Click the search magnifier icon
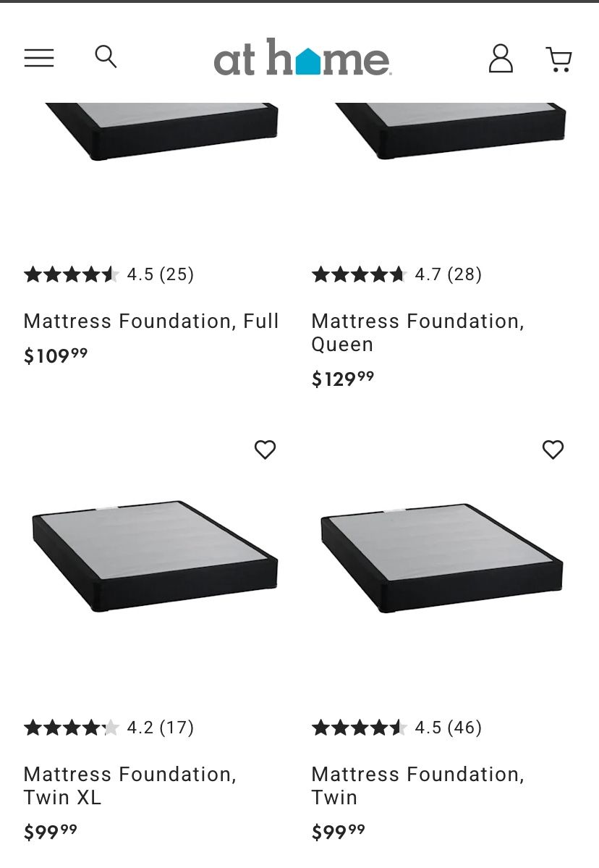 click(x=106, y=56)
